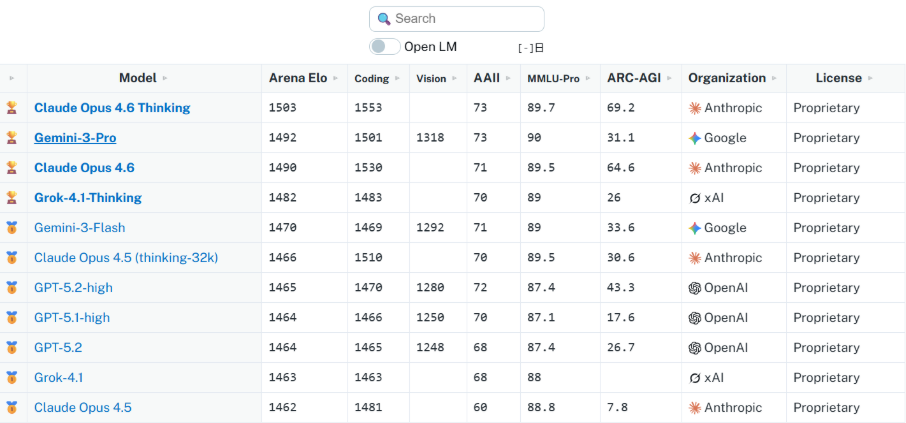The width and height of the screenshot is (906, 423).
Task: Click the Organization column header
Action: click(727, 78)
